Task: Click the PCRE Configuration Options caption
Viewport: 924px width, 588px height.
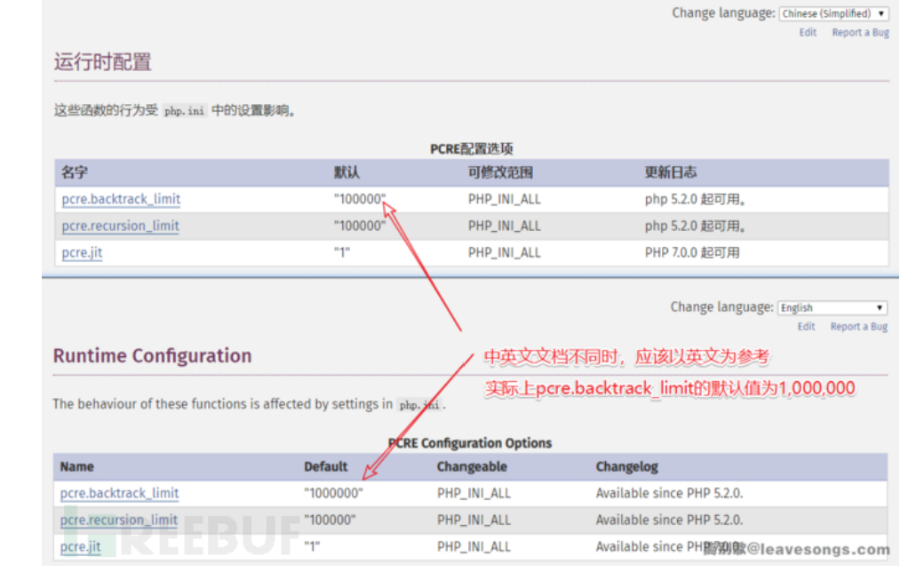Action: click(x=470, y=443)
